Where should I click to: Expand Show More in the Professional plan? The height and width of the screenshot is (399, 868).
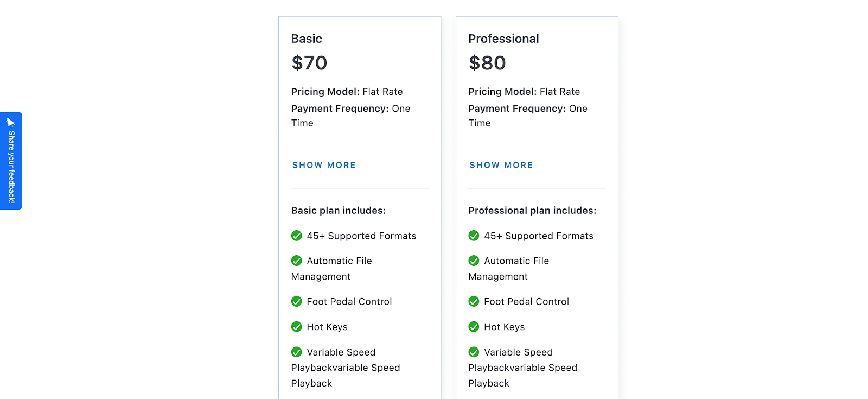[501, 165]
